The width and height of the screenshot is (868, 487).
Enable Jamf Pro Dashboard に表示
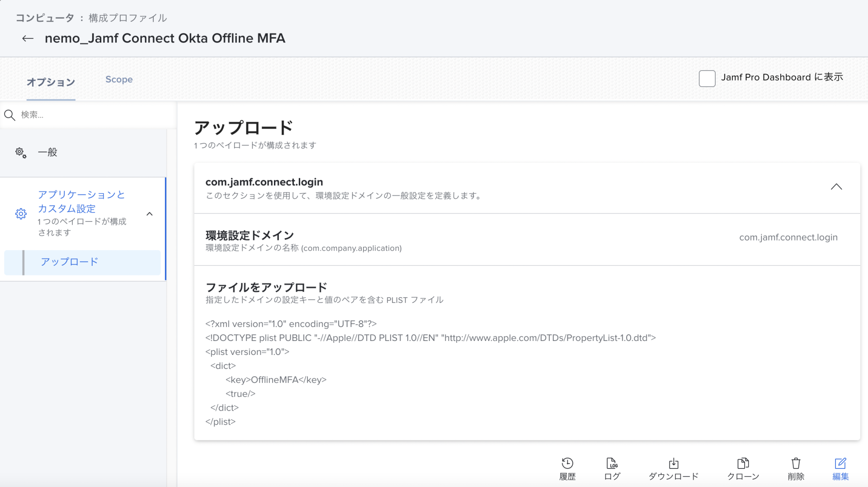707,78
